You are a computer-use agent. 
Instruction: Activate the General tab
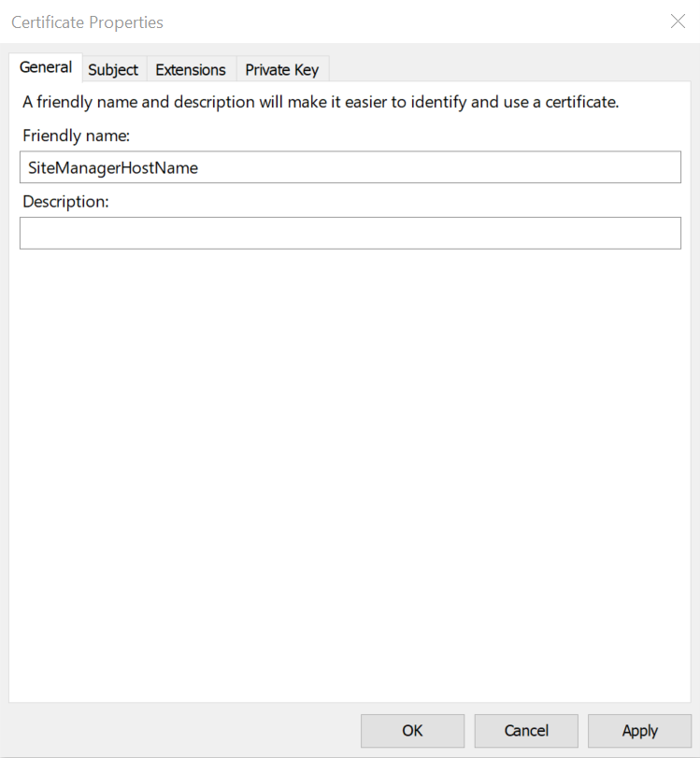46,67
